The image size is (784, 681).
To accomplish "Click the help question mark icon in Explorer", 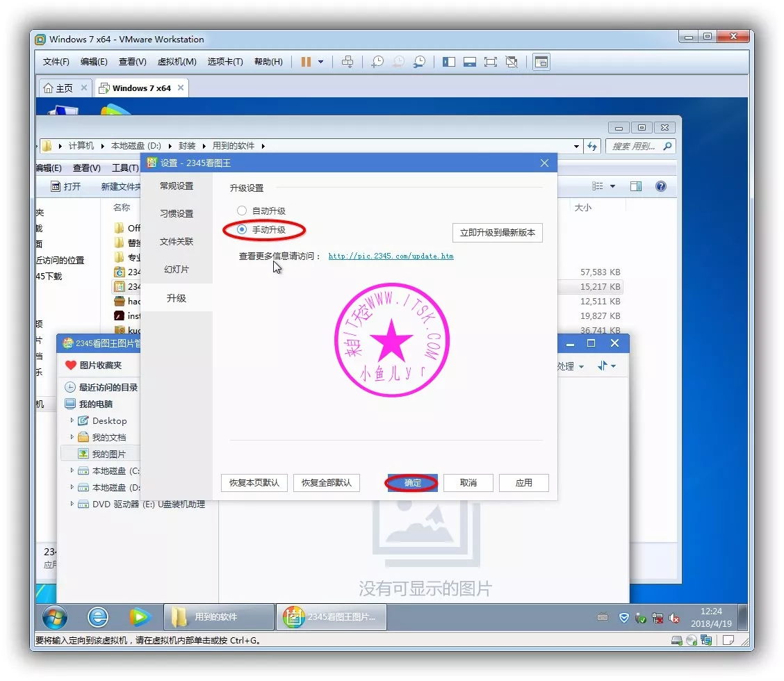I will [660, 186].
